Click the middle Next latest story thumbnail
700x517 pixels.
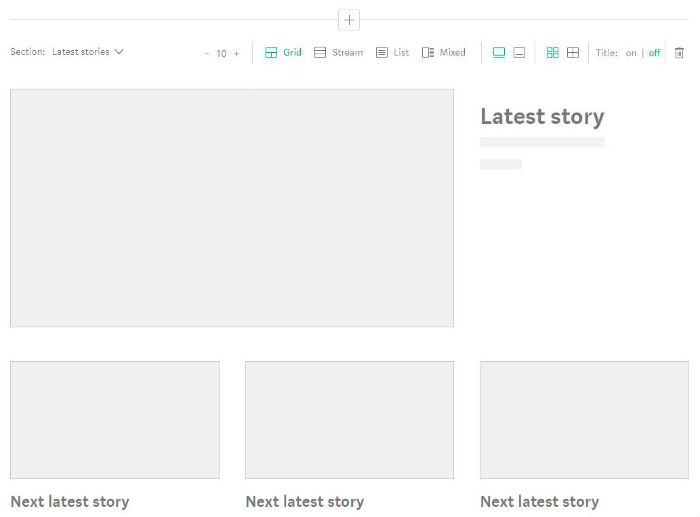coord(349,420)
